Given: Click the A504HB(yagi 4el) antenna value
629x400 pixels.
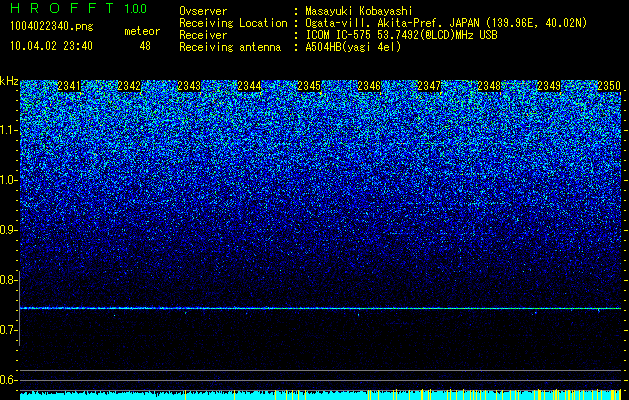Looking at the screenshot, I should (x=353, y=47).
